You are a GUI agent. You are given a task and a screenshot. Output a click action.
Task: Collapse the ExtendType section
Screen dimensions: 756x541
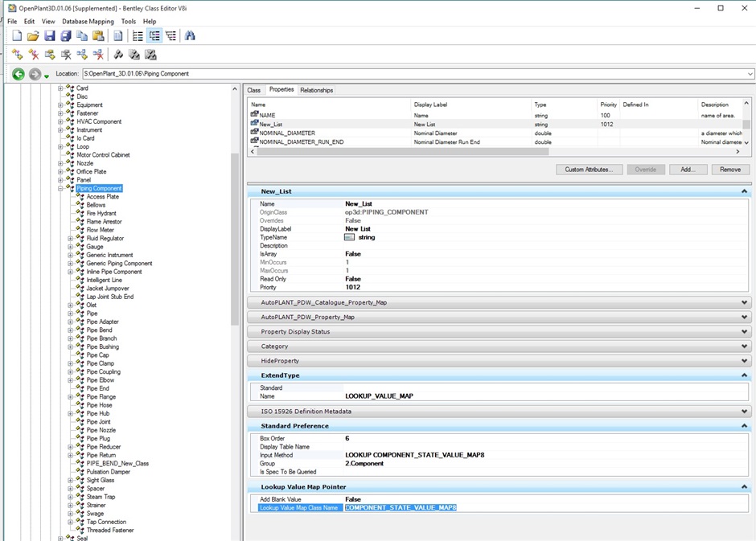[745, 375]
